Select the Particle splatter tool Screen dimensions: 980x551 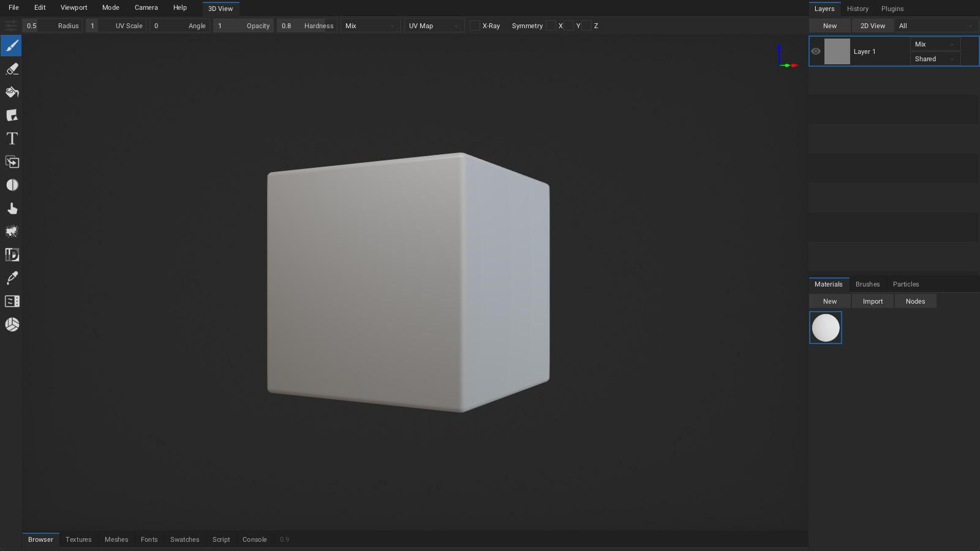click(12, 231)
